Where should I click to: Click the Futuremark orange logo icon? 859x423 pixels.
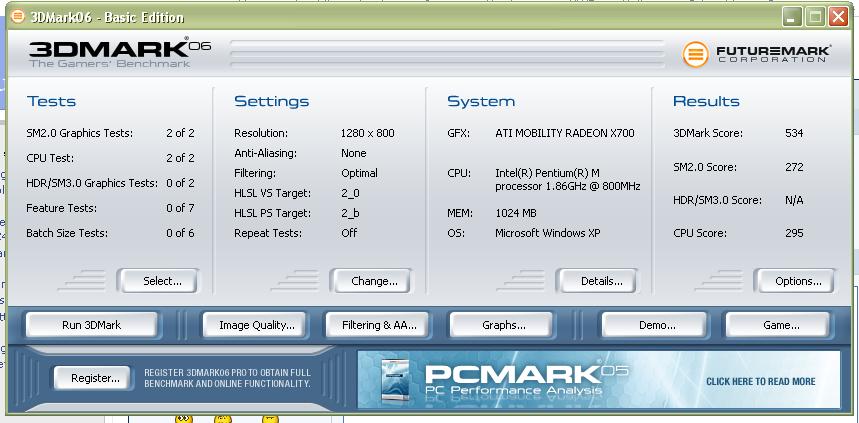click(x=695, y=55)
